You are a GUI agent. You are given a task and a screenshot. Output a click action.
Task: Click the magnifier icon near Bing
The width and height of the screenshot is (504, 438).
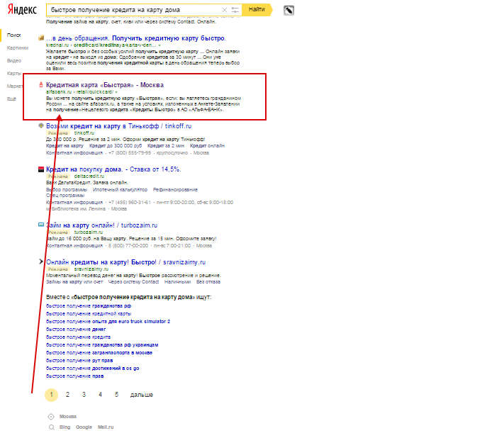click(x=52, y=427)
